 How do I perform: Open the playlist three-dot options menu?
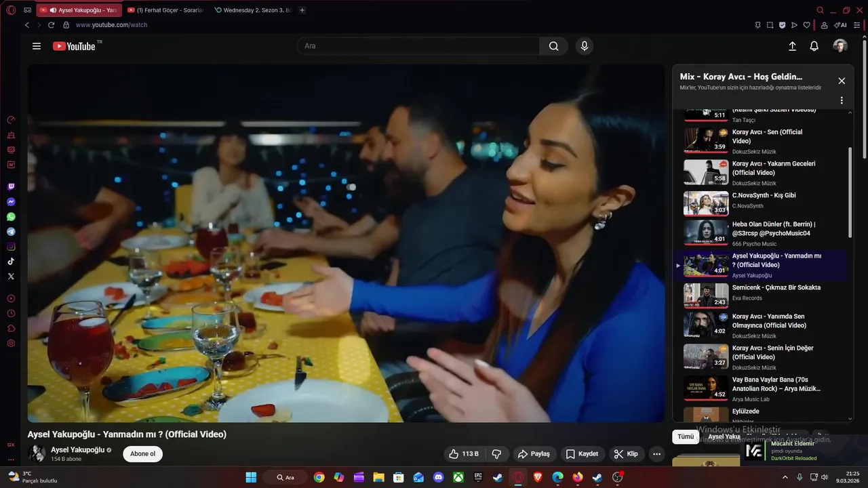[x=842, y=100]
